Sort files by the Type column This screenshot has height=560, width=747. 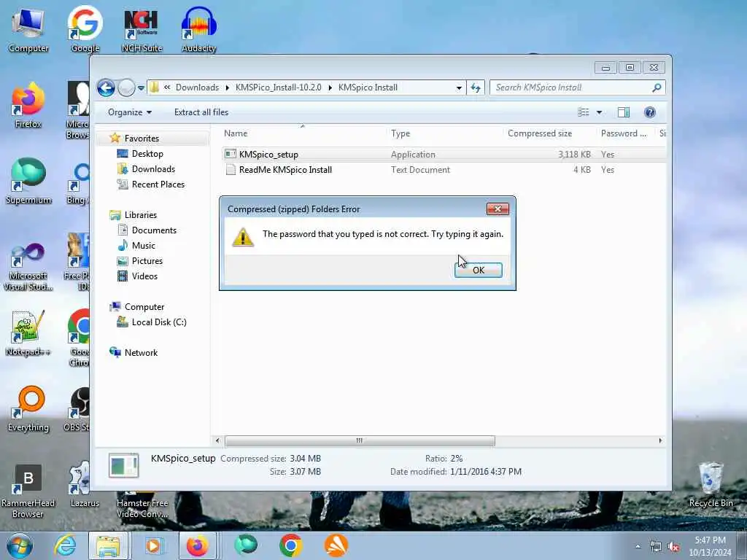pos(445,133)
